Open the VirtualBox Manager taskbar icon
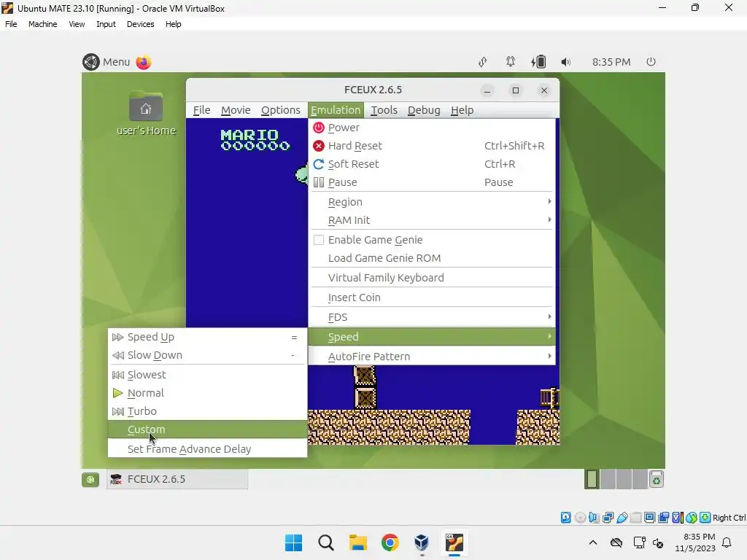The image size is (747, 560). click(x=422, y=542)
